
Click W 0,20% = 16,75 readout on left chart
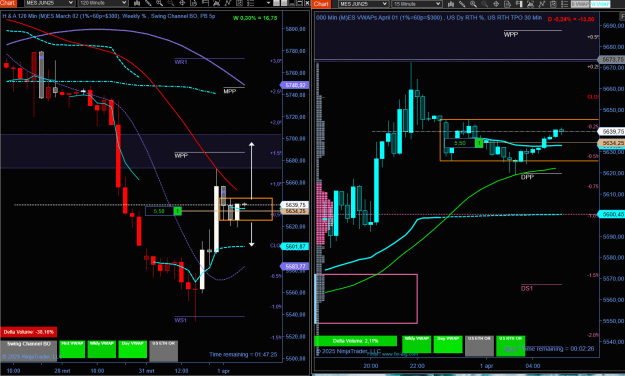pos(255,18)
